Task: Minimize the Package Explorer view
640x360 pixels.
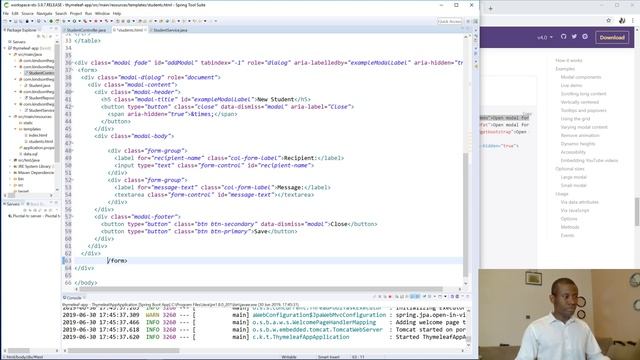Action: tap(52, 29)
